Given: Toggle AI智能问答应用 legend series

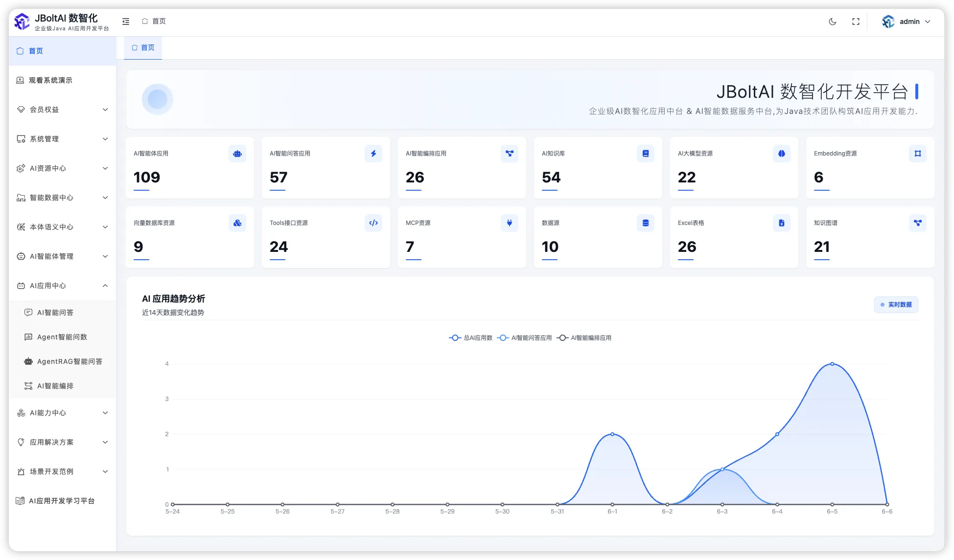Looking at the screenshot, I should 524,338.
